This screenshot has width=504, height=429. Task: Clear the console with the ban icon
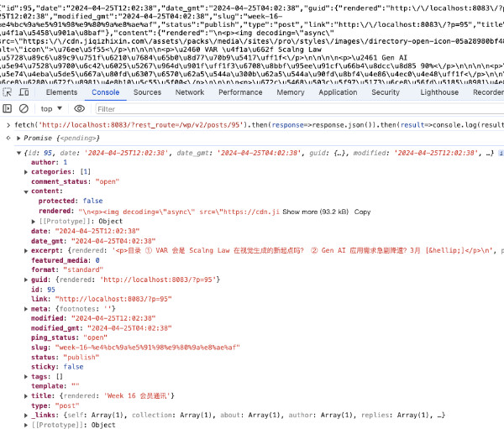click(x=24, y=108)
